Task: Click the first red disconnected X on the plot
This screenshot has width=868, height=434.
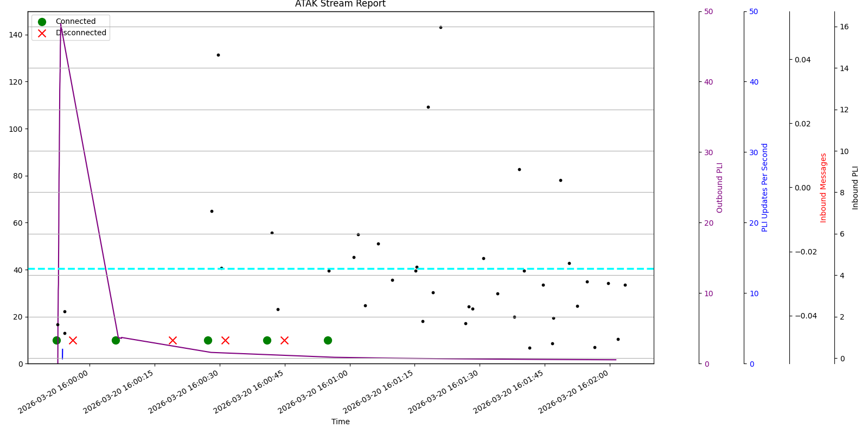Action: click(73, 340)
